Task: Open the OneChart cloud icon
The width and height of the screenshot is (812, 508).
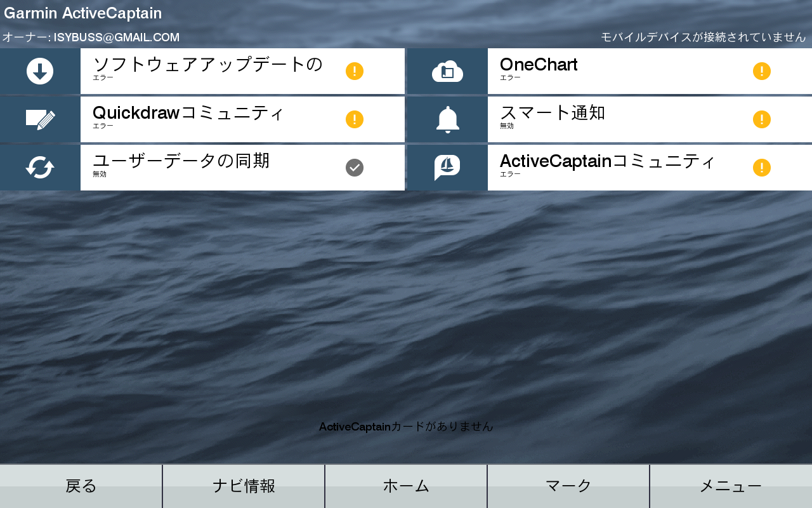Action: [x=447, y=71]
